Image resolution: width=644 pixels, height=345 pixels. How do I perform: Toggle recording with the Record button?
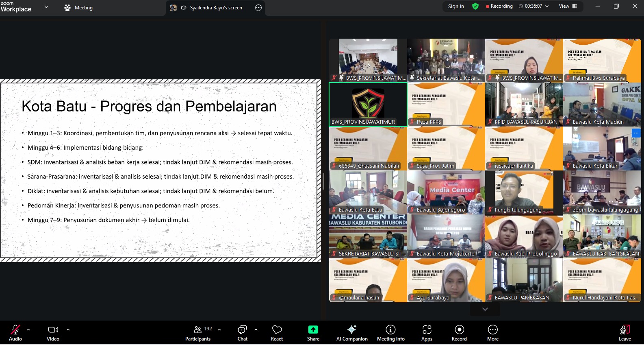coord(459,332)
